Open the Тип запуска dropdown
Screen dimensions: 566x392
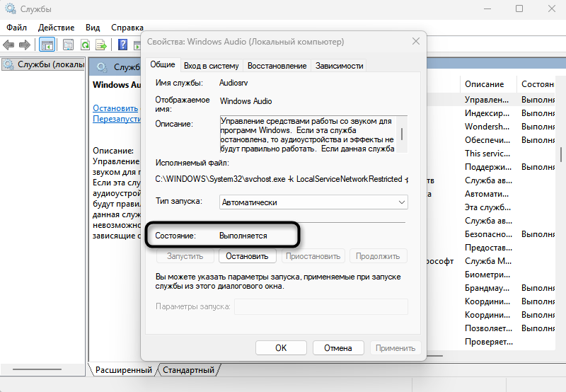[313, 202]
